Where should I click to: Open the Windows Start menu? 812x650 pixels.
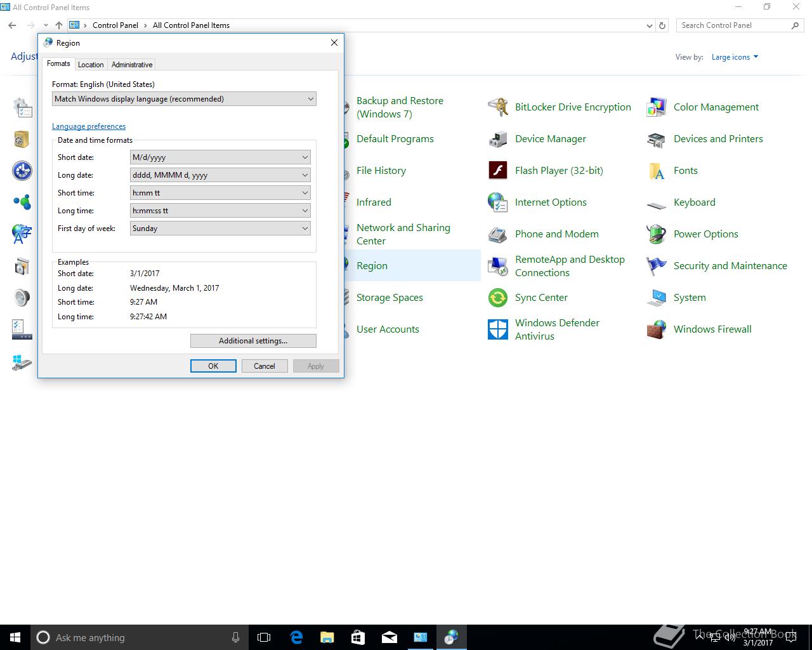[x=15, y=637]
